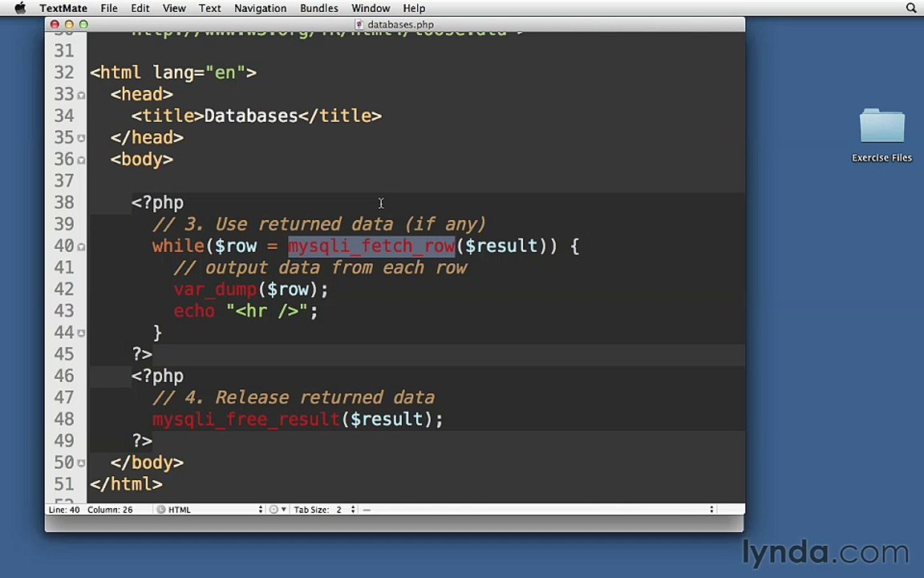
Task: Open the Apple menu
Action: tap(20, 8)
